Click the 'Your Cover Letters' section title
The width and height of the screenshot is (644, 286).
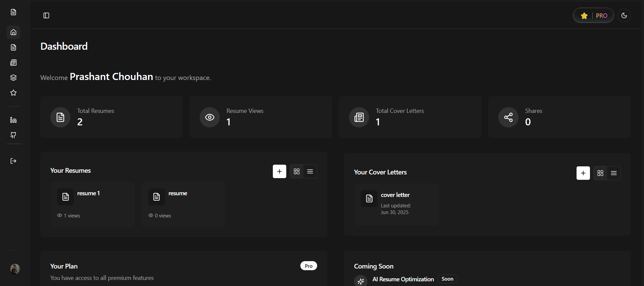[x=380, y=172]
